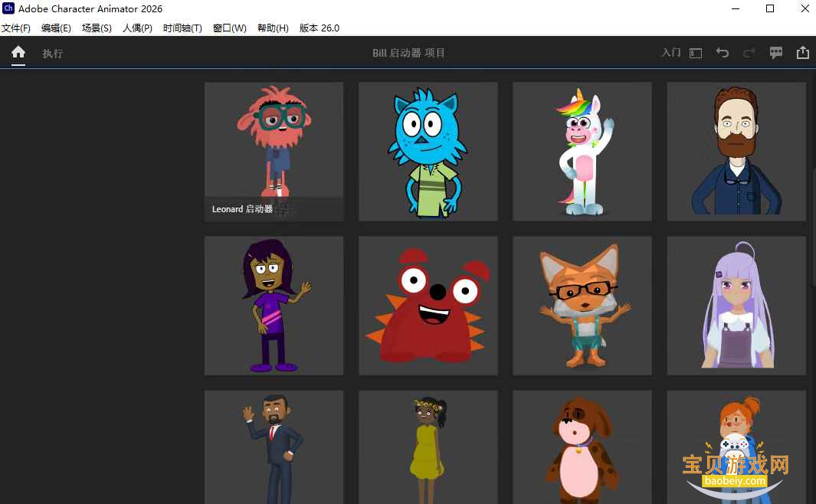This screenshot has height=504, width=816.
Task: Open the 入门 getting started link
Action: pos(671,53)
